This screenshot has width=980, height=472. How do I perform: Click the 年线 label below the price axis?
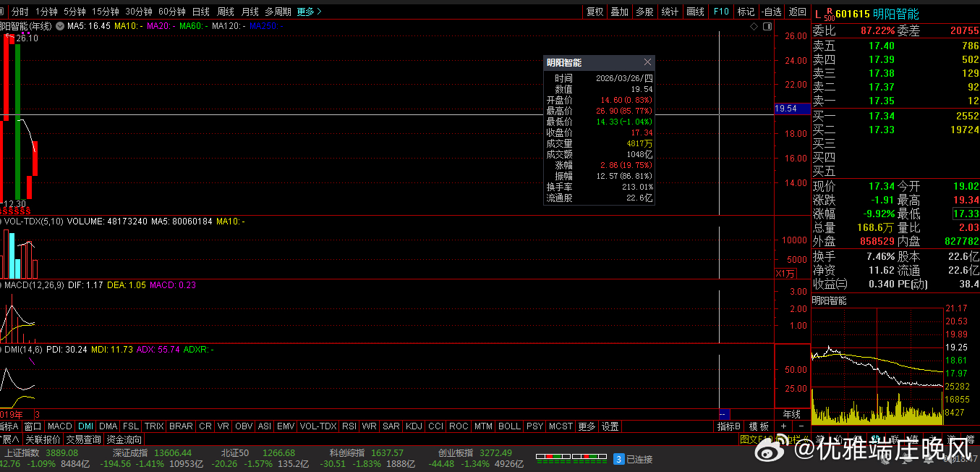(792, 414)
